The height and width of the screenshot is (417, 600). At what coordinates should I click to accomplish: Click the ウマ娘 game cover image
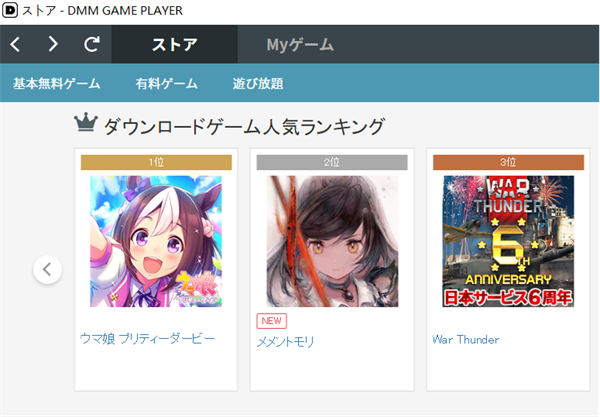coord(156,241)
